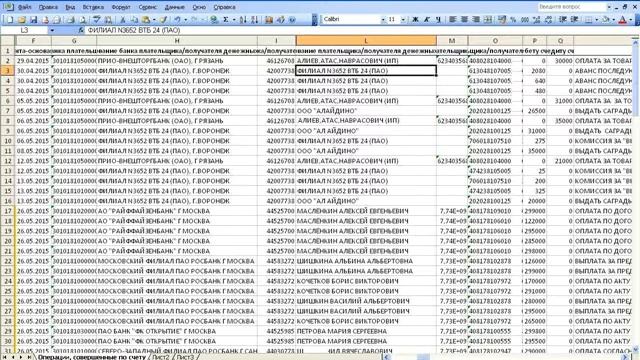Activate the Format Painter brush
The width and height of the screenshot is (640, 360).
[x=163, y=20]
